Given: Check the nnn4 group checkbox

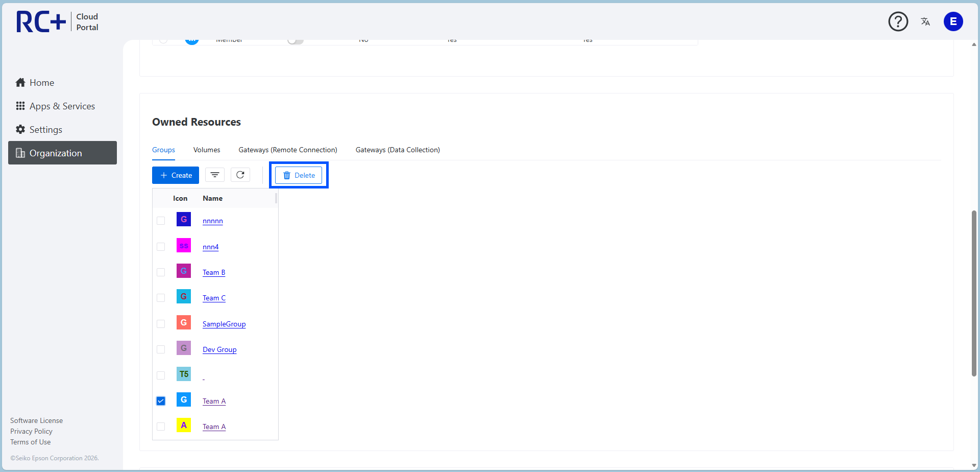Looking at the screenshot, I should pos(161,247).
